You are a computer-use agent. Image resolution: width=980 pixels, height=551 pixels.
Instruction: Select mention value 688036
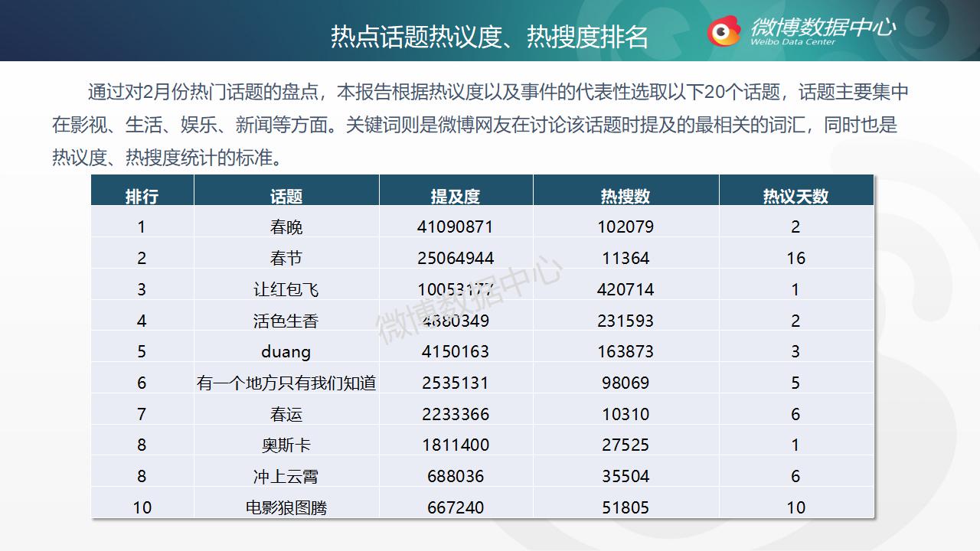tap(456, 477)
